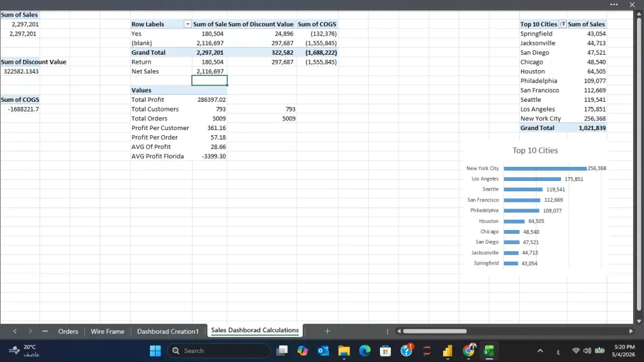The image size is (644, 362).
Task: Select the Profit Per Customer value 361.16
Action: [209, 128]
